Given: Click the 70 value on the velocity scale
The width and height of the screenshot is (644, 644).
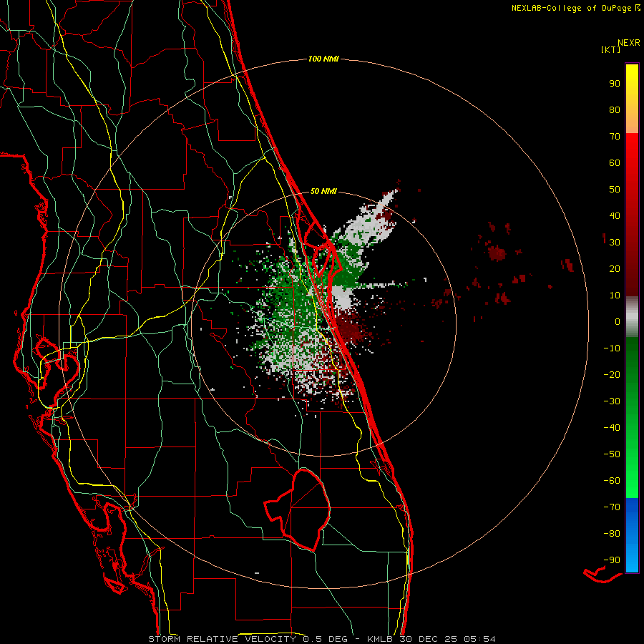Looking at the screenshot, I should tap(615, 137).
